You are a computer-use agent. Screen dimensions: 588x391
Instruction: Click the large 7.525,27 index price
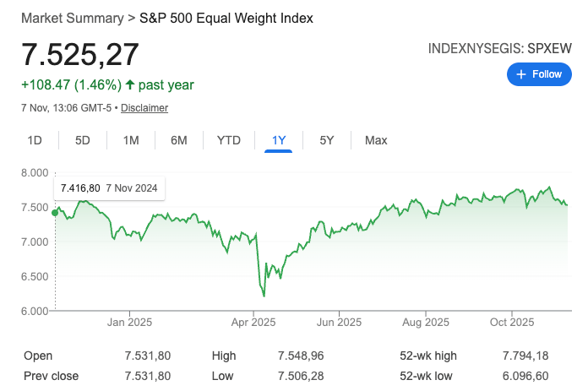pyautogui.click(x=81, y=55)
